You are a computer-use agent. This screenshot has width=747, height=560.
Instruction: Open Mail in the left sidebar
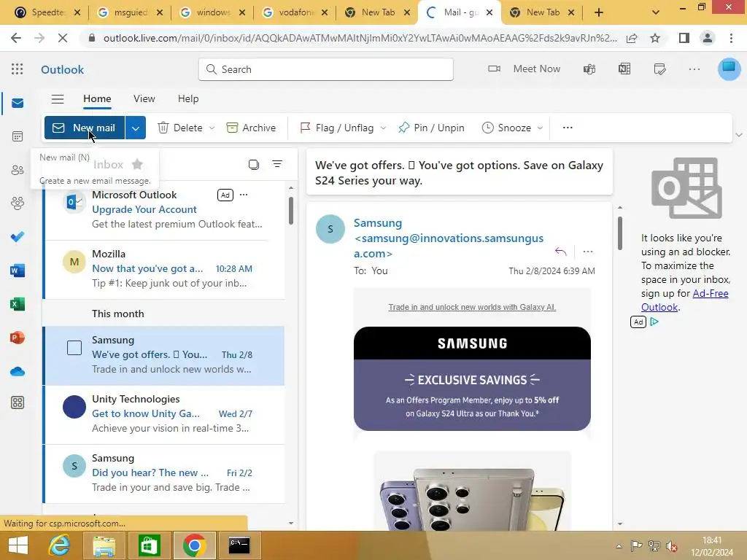[18, 104]
